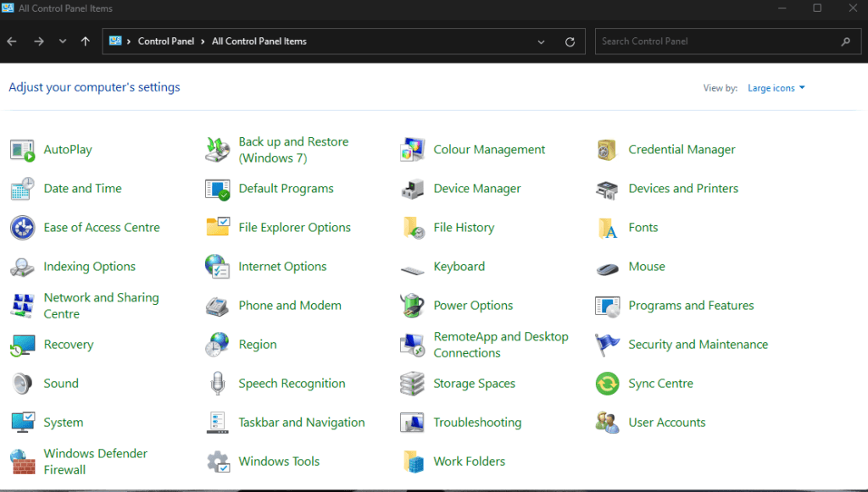Open the Device Manager icon
The height and width of the screenshot is (492, 868).
pyautogui.click(x=412, y=189)
